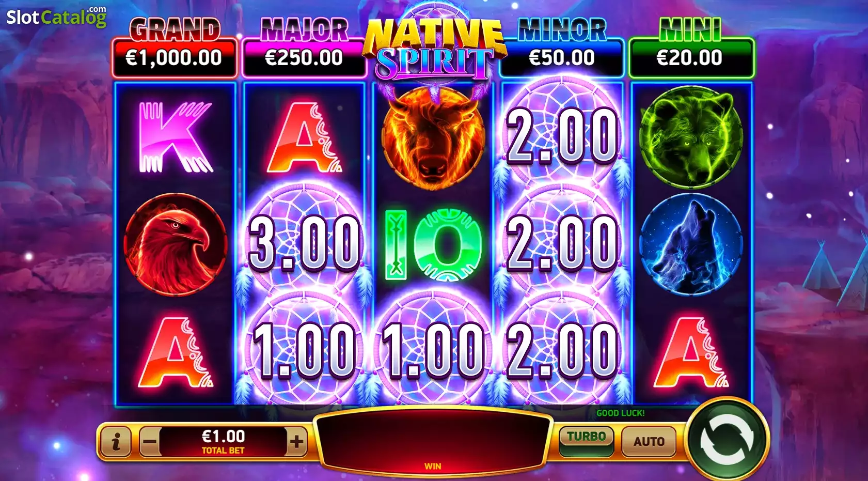Screen dimensions: 868x481
Task: Click the 3.00 dreamcatcher symbol
Action: [305, 243]
